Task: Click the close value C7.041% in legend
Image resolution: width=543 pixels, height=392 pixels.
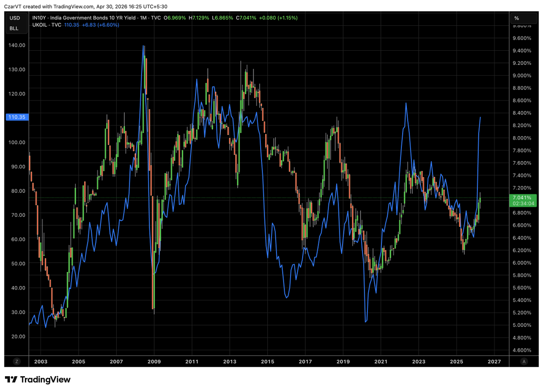Action: (246, 18)
